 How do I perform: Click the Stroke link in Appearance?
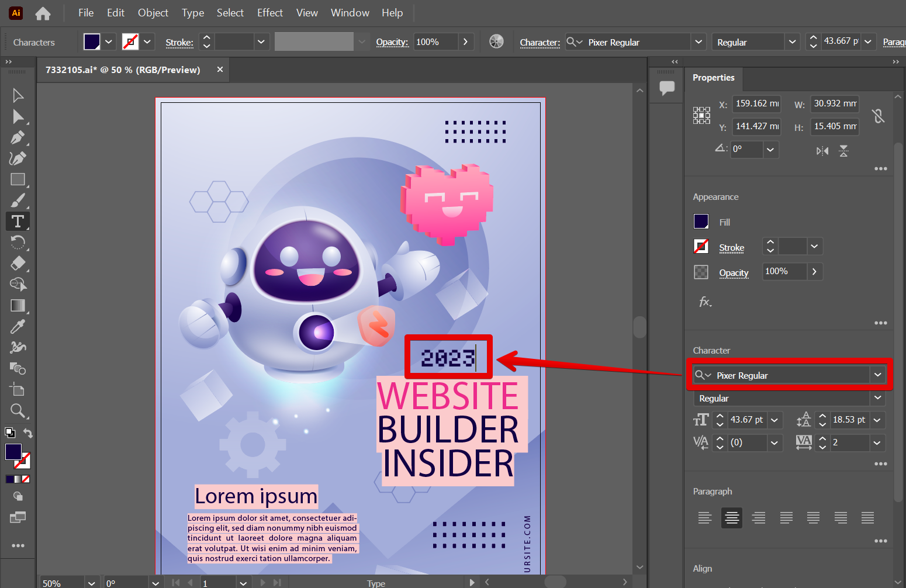point(731,248)
